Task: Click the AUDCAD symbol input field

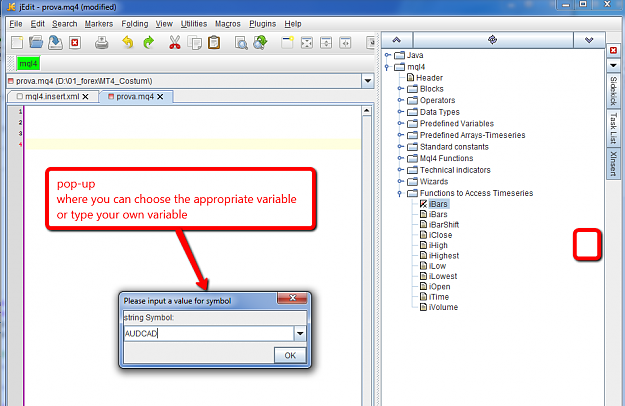Action: [x=209, y=333]
